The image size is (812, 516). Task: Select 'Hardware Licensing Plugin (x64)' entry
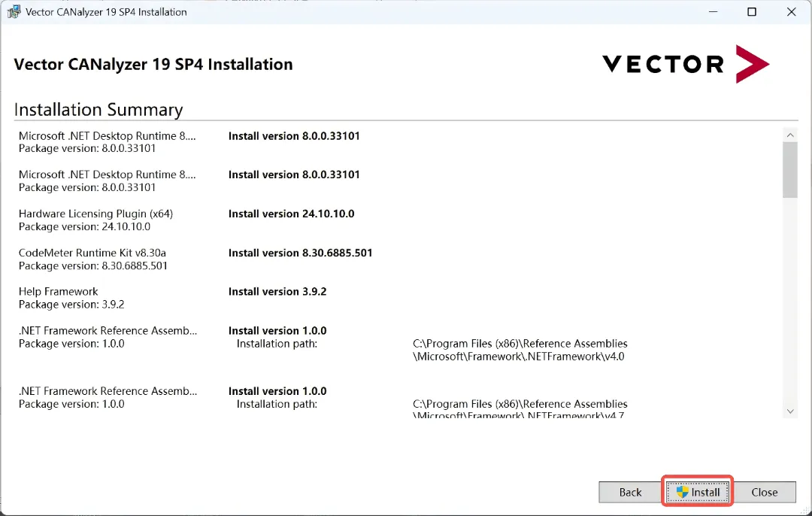coord(95,214)
